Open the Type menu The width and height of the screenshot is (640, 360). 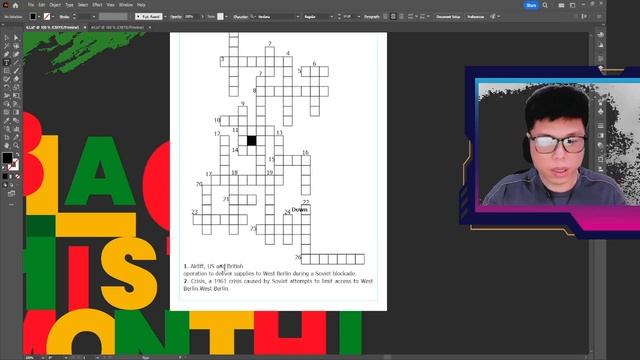click(69, 5)
